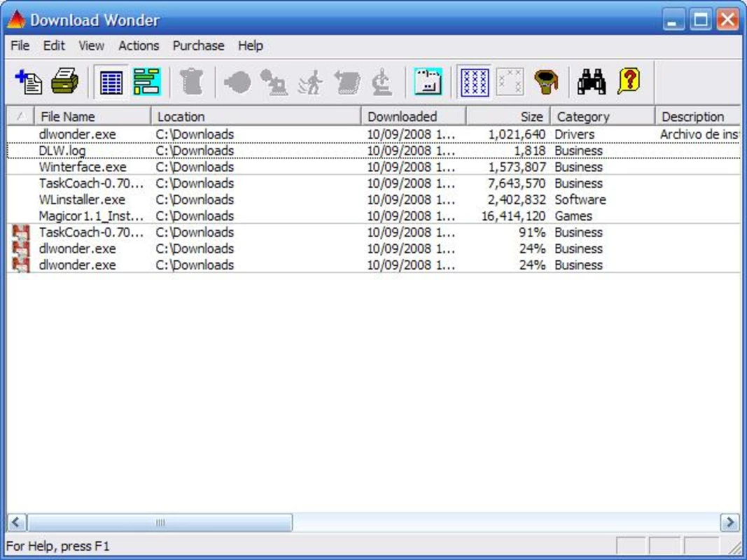Click the cyan properties window icon
The image size is (747, 560).
pos(428,82)
